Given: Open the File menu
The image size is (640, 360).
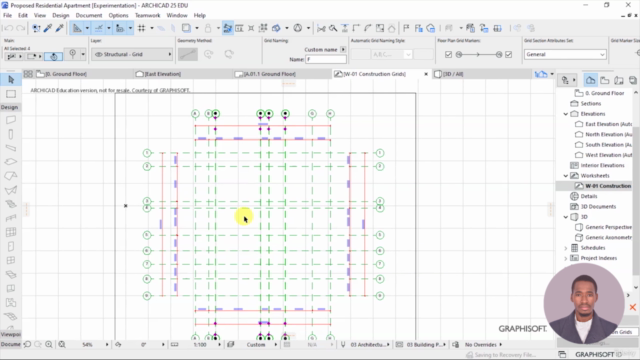Looking at the screenshot, I should coord(7,15).
